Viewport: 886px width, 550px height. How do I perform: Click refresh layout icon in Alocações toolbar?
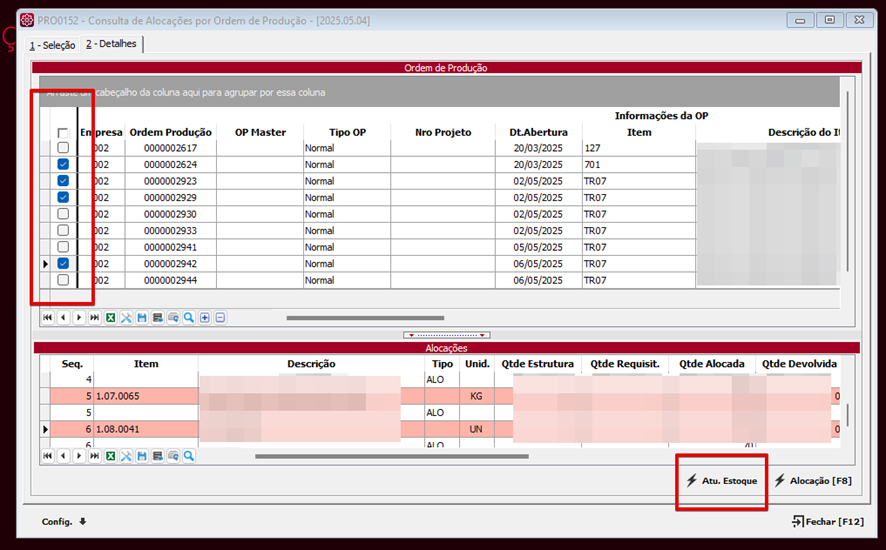173,456
